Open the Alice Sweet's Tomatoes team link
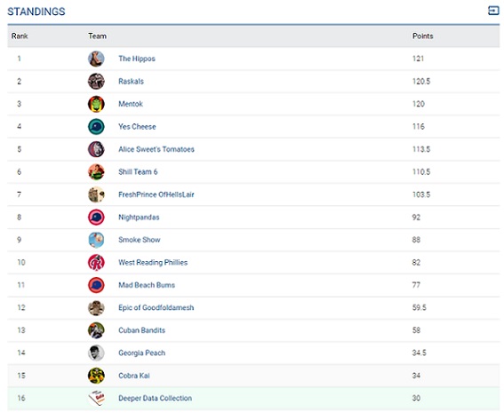504x420 pixels. (x=156, y=149)
